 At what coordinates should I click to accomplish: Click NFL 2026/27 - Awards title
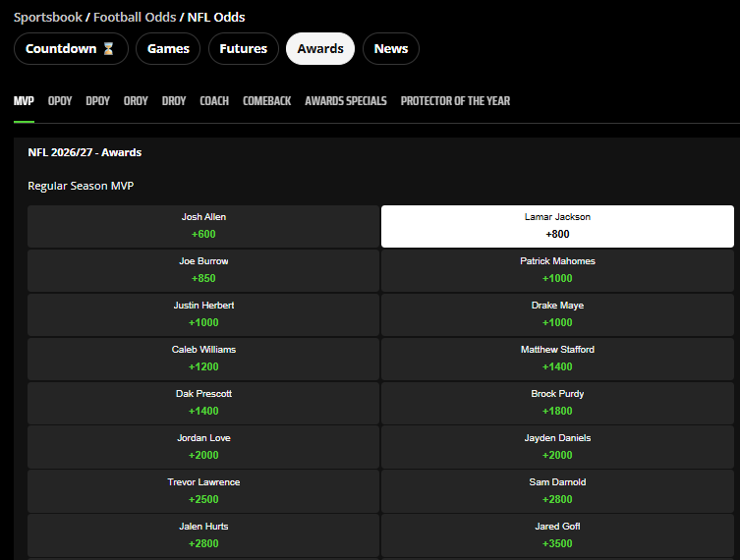pyautogui.click(x=85, y=152)
